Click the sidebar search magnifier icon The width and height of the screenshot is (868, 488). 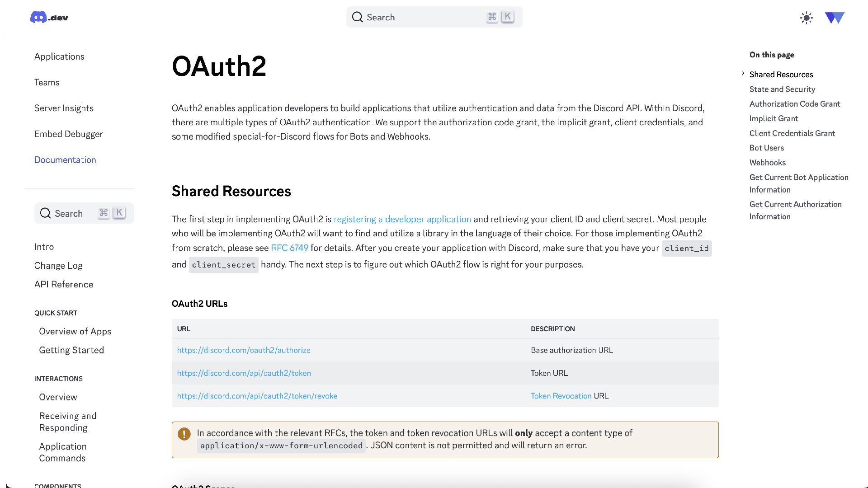(x=45, y=213)
